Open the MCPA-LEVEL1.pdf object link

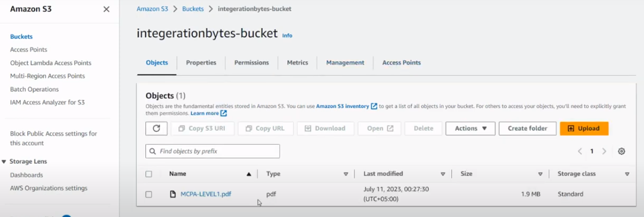(206, 194)
